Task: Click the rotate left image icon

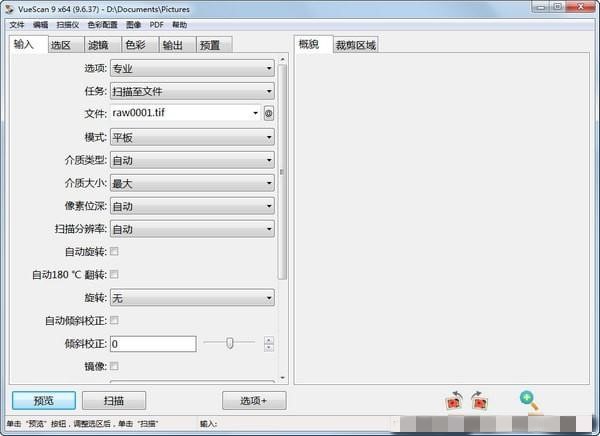Action: [x=454, y=400]
